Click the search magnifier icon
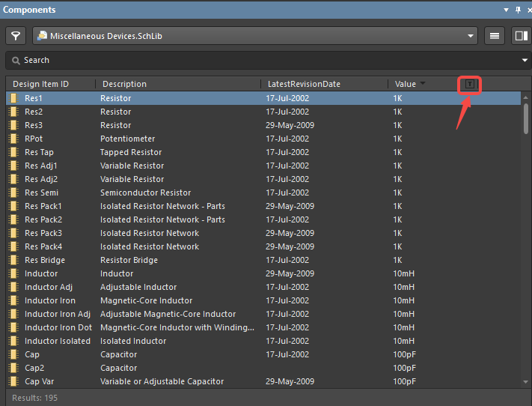The height and width of the screenshot is (406, 532). pos(15,60)
